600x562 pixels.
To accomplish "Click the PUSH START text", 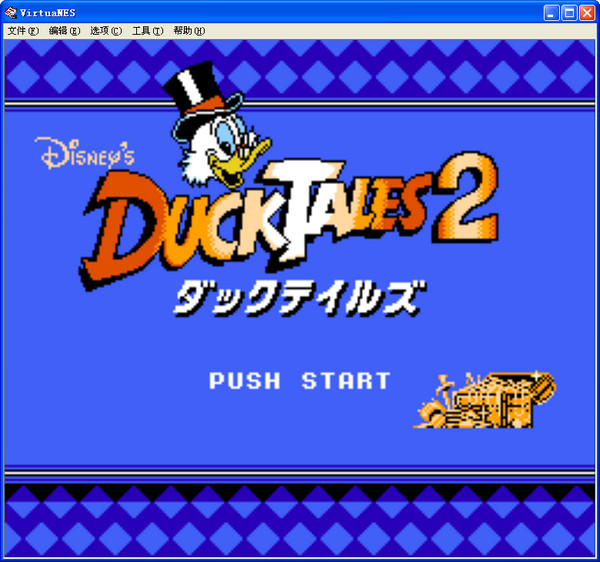I will tap(300, 381).
